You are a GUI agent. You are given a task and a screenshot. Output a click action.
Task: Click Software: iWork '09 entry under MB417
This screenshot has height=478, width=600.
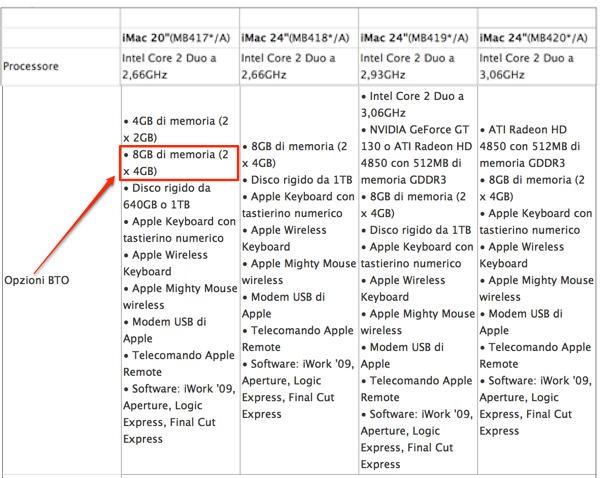click(x=179, y=414)
